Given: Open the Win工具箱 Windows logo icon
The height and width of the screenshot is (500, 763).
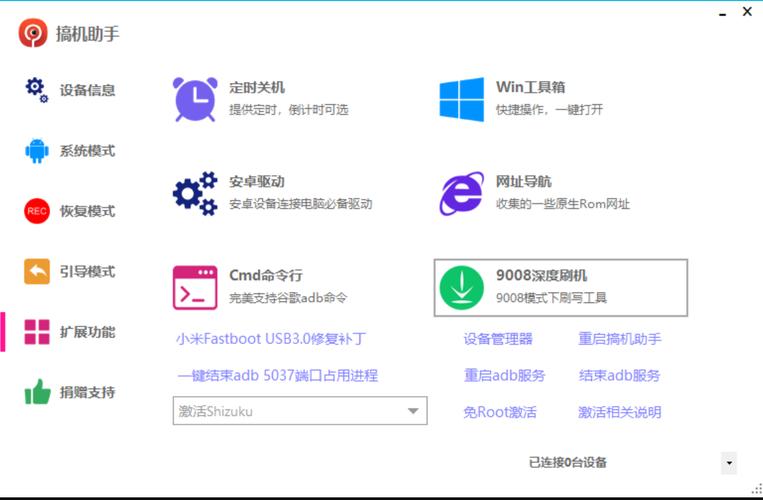Looking at the screenshot, I should 461,98.
